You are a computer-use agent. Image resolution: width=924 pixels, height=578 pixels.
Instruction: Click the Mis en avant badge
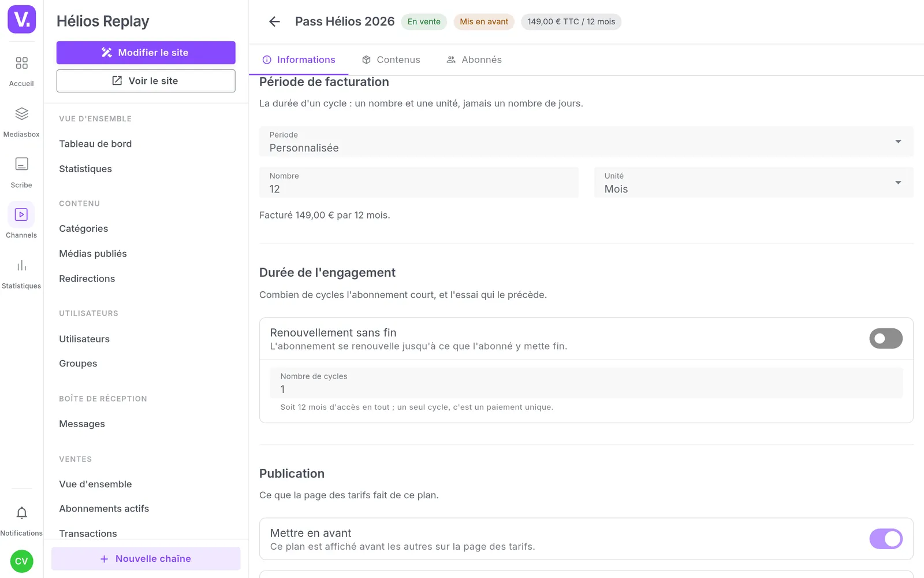(484, 21)
